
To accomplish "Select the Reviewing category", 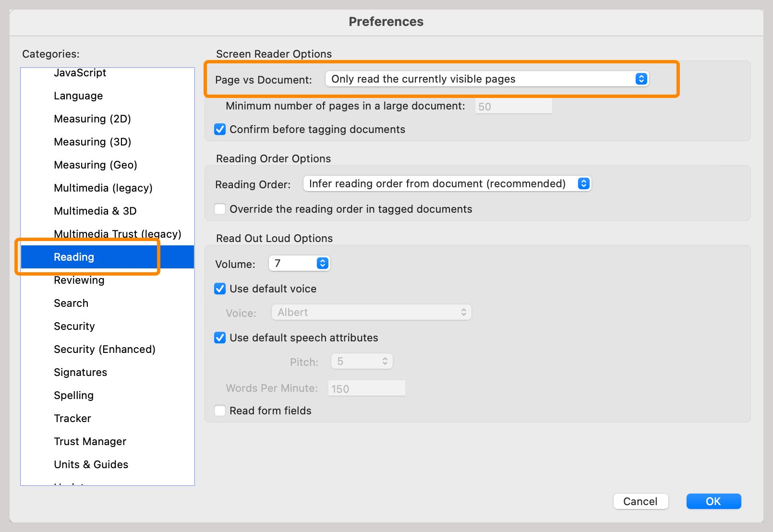I will coord(79,280).
